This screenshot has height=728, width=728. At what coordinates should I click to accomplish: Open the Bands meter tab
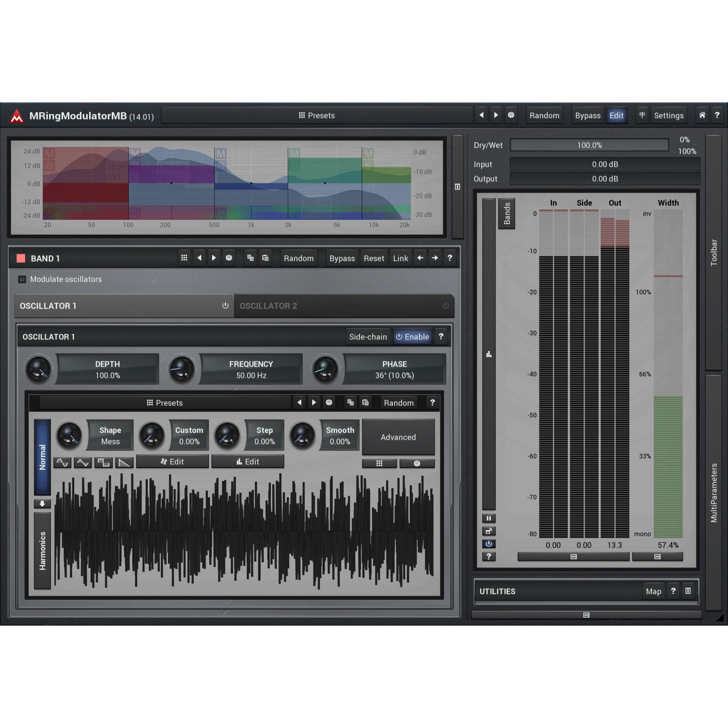(x=506, y=213)
